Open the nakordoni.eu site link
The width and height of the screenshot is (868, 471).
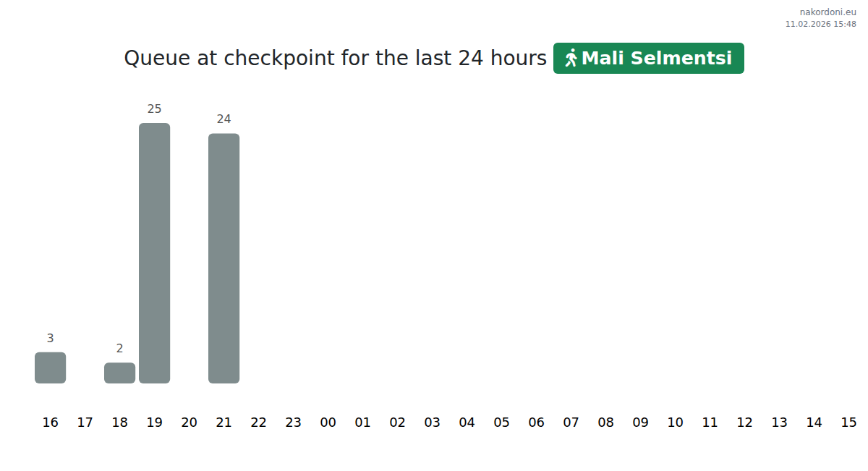pos(827,12)
